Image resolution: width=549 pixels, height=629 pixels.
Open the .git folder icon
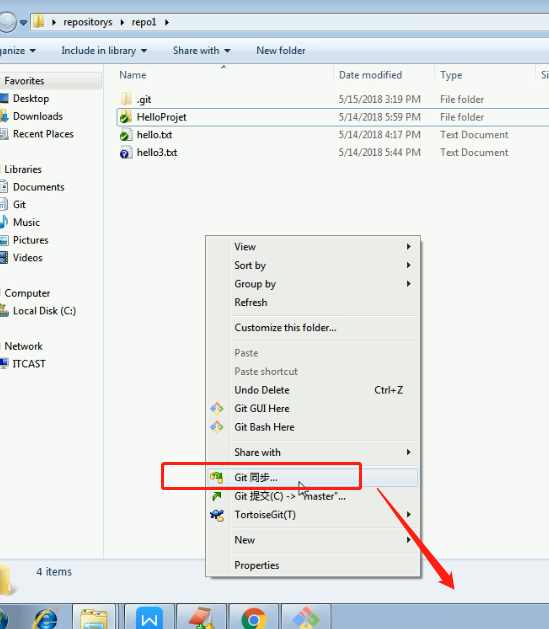click(126, 99)
